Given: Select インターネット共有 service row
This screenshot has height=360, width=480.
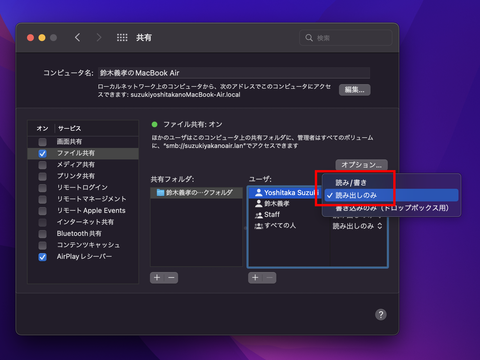Looking at the screenshot, I should click(x=83, y=222).
